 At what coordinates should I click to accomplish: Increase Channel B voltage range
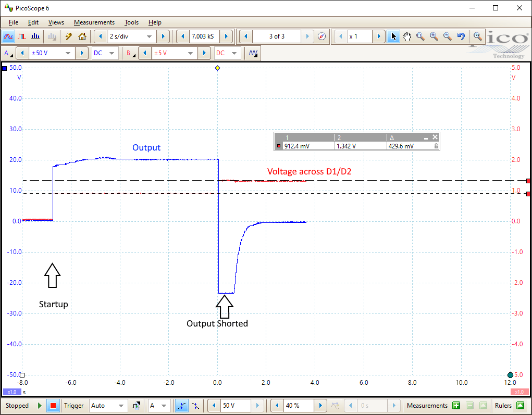(204, 53)
